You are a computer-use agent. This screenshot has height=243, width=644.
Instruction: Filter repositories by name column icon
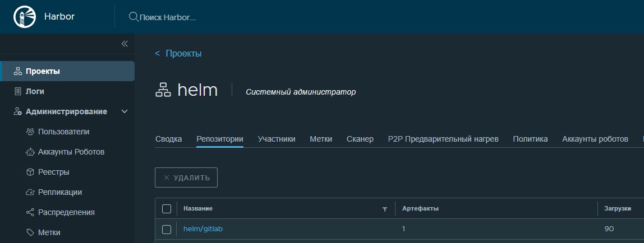click(x=384, y=209)
